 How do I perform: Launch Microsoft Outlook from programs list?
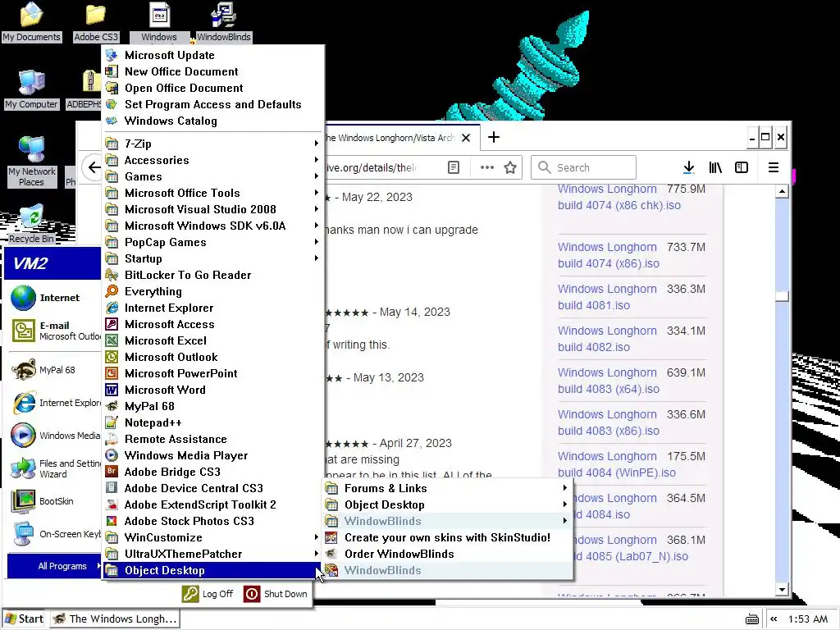pyautogui.click(x=212, y=357)
